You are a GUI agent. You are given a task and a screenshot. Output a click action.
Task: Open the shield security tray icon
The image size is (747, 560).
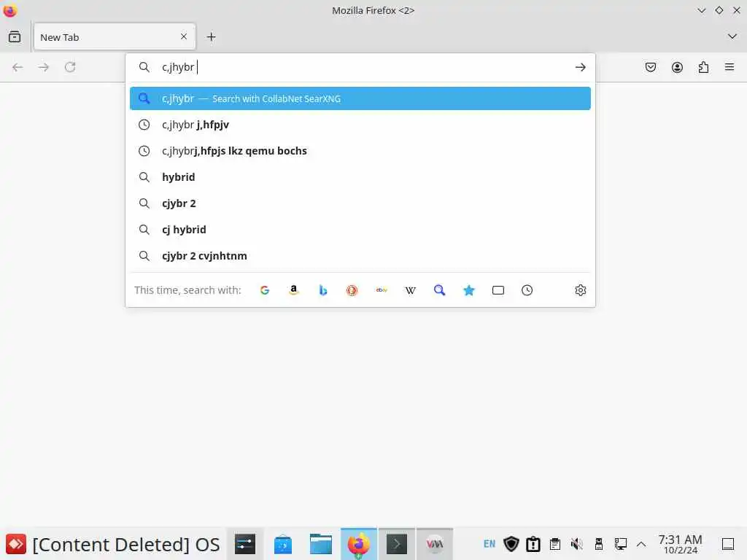(511, 544)
